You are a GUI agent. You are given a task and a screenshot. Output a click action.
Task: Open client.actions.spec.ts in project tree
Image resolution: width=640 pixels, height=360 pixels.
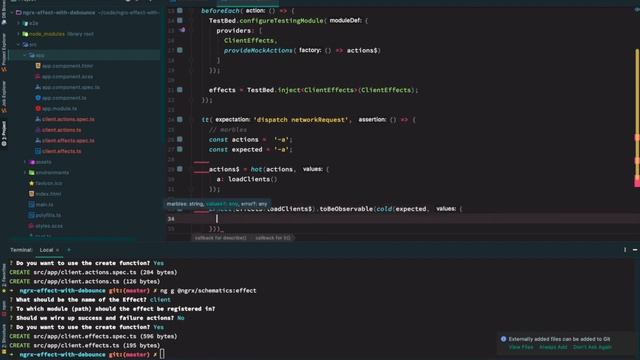(x=68, y=119)
